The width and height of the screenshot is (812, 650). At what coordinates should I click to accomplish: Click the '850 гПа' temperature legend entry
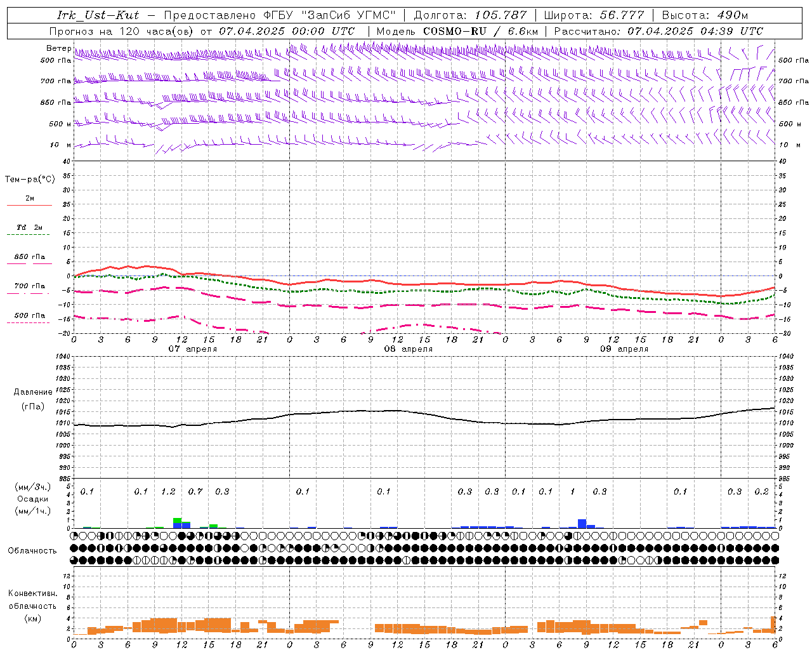(30, 256)
